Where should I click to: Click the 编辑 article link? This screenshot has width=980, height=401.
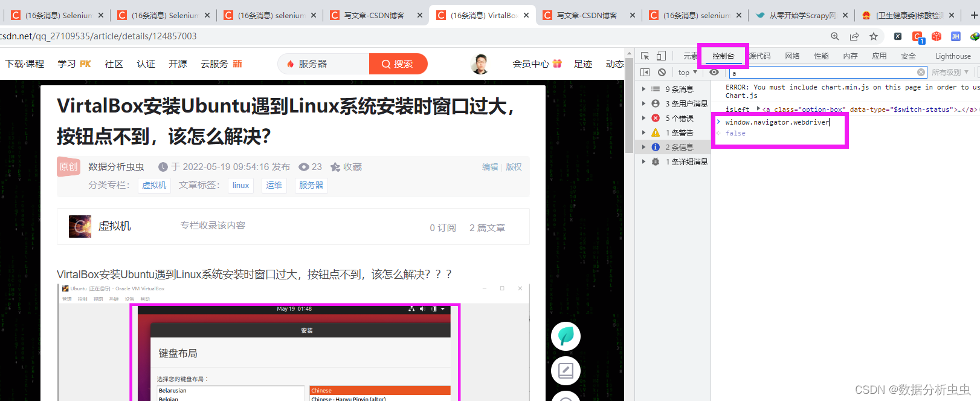pyautogui.click(x=490, y=167)
